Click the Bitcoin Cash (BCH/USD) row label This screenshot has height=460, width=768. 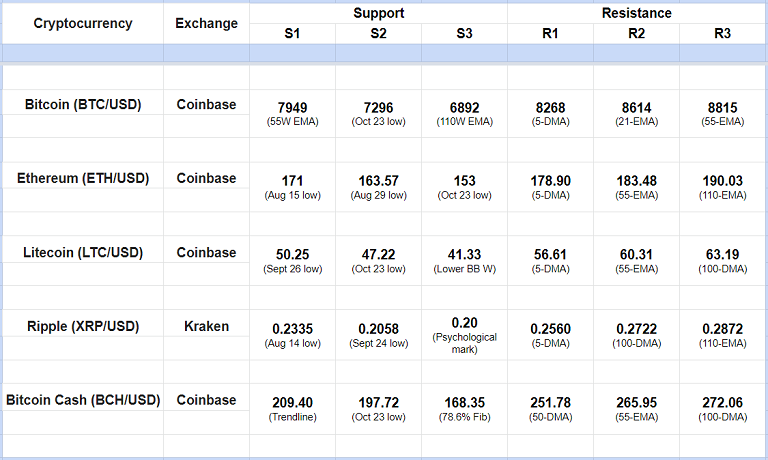pos(83,400)
